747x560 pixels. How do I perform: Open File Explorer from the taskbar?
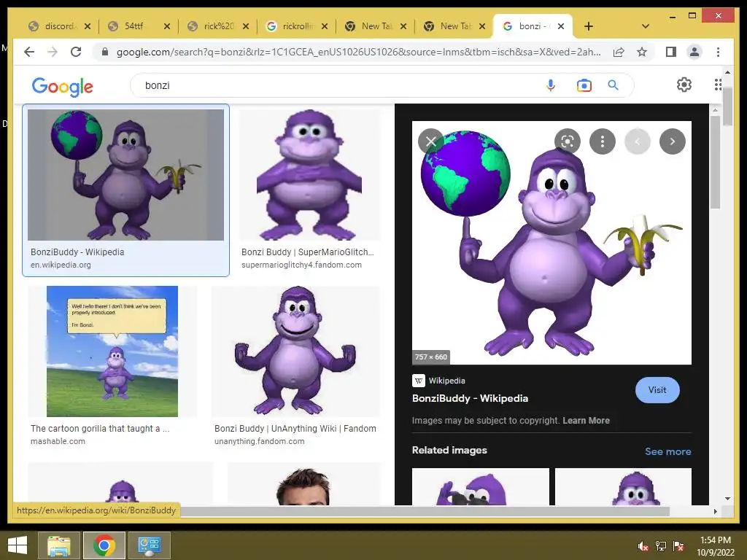coord(59,545)
